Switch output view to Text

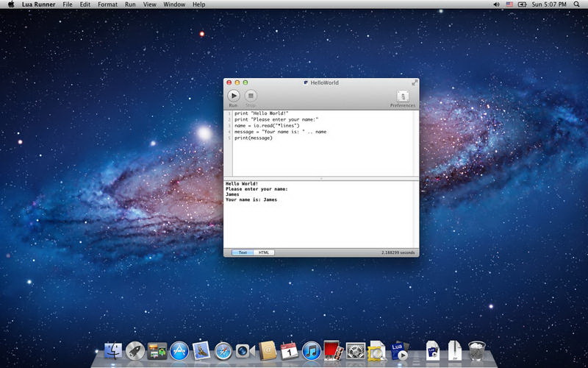pos(243,252)
